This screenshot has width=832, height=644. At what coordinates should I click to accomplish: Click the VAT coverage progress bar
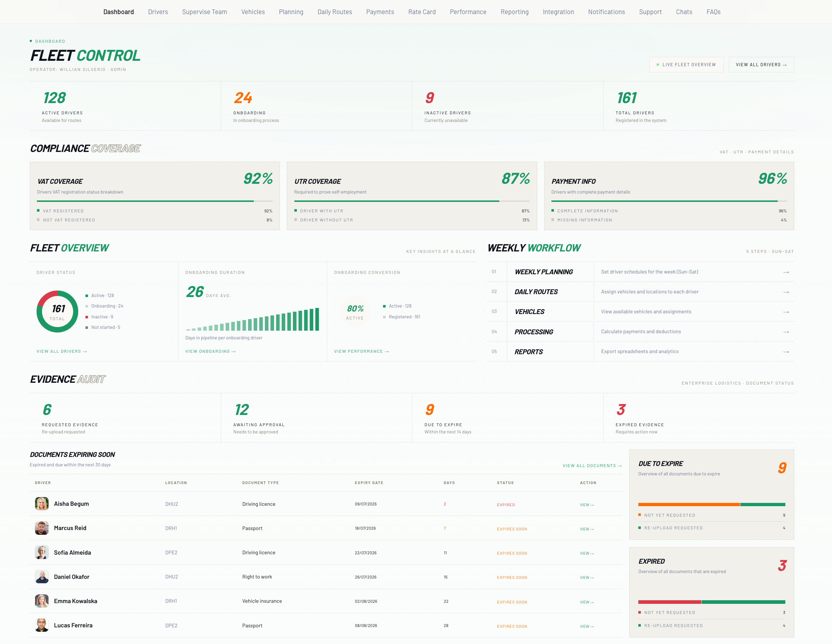(x=155, y=201)
